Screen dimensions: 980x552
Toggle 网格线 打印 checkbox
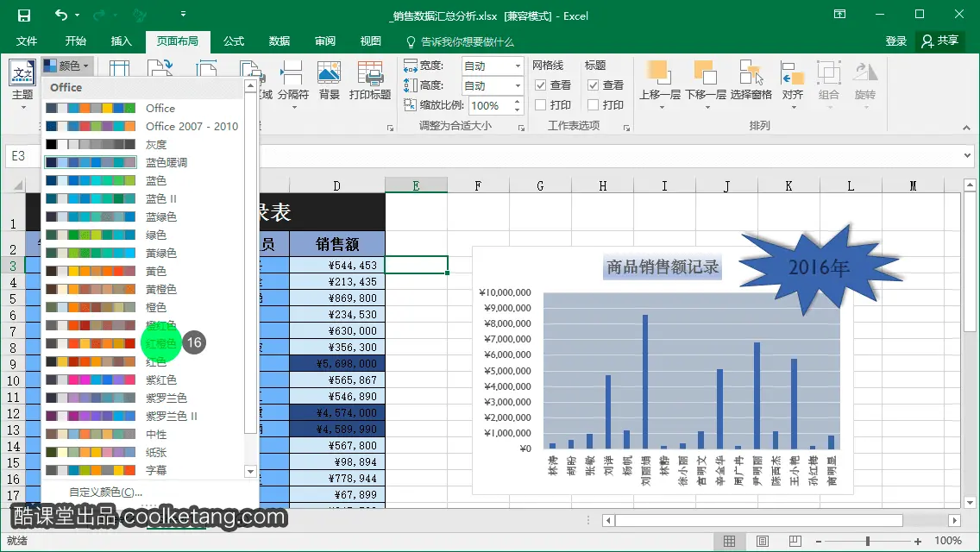point(541,105)
